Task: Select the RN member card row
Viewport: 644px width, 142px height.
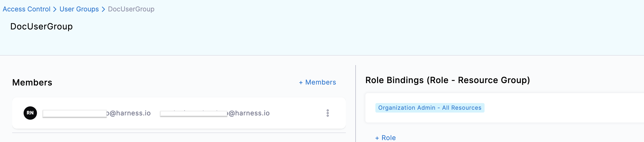Action: click(x=179, y=113)
